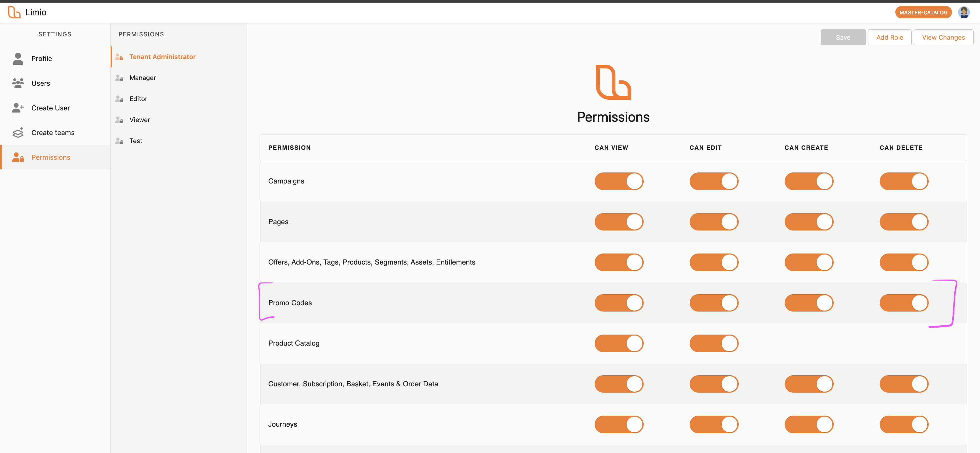This screenshot has width=980, height=453.
Task: Click the Promo Codes row label
Action: 290,303
